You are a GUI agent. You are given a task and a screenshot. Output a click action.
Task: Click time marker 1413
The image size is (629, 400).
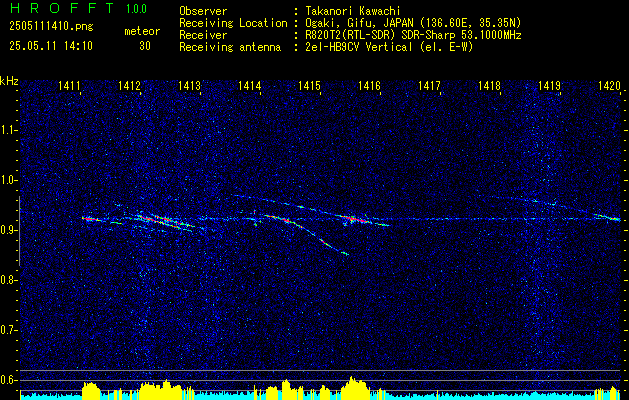189,85
